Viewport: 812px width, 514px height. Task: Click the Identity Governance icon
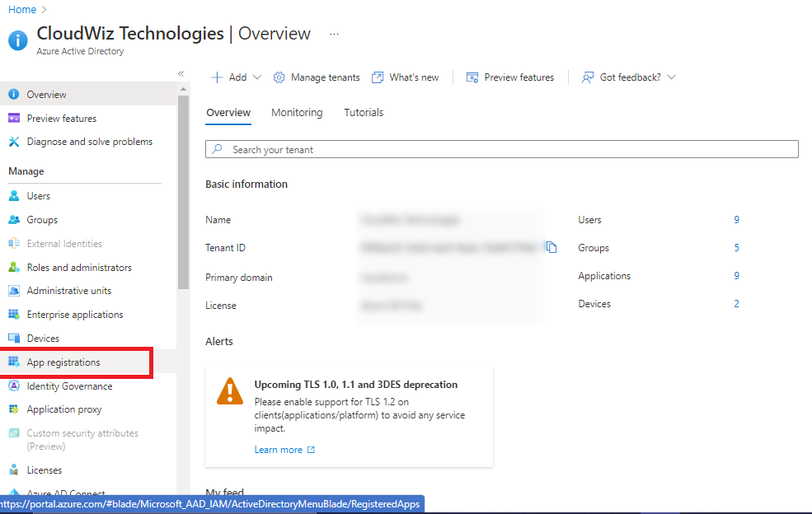[x=13, y=386]
